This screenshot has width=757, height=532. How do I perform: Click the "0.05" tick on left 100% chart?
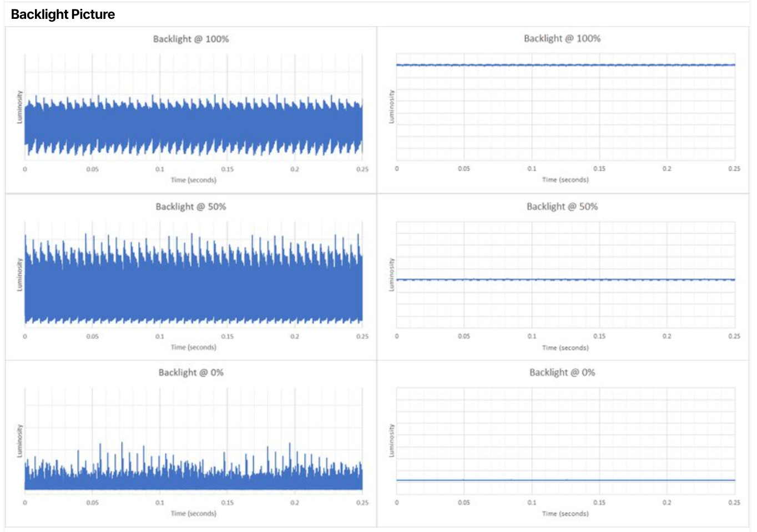click(92, 169)
